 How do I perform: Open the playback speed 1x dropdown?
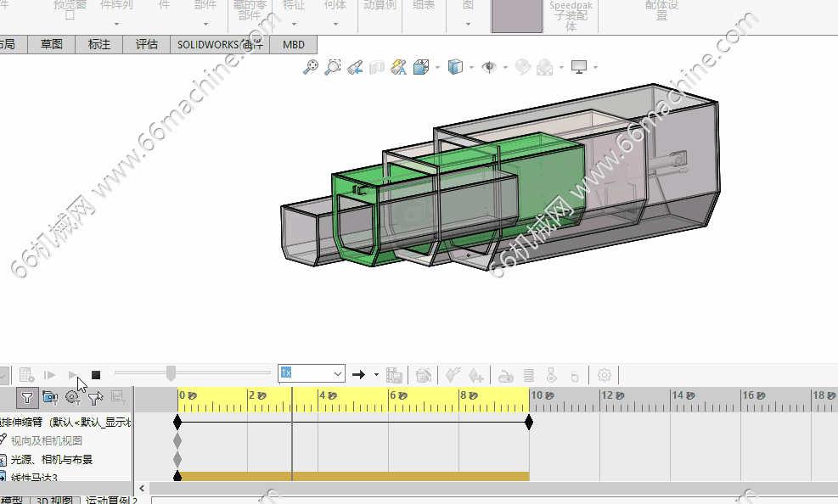(337, 373)
